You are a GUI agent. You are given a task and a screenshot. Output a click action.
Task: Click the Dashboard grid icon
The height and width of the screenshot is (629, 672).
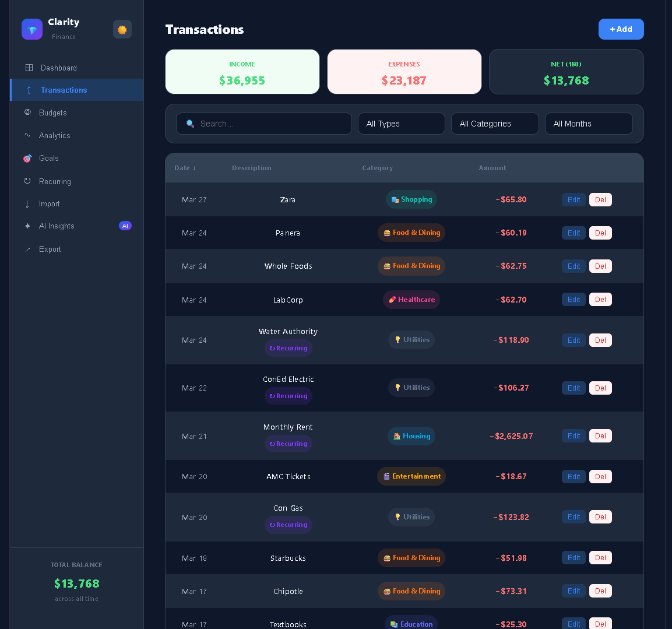click(x=29, y=68)
